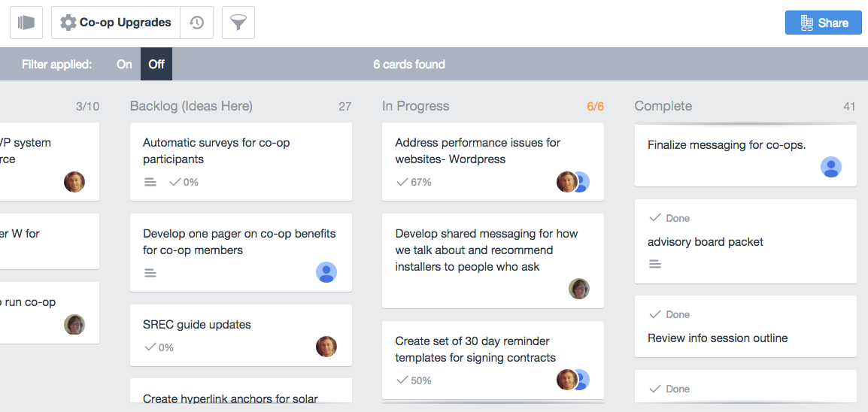Click the description lines icon on Automatic surveys card
Viewport: 868px width, 412px height.
(150, 182)
